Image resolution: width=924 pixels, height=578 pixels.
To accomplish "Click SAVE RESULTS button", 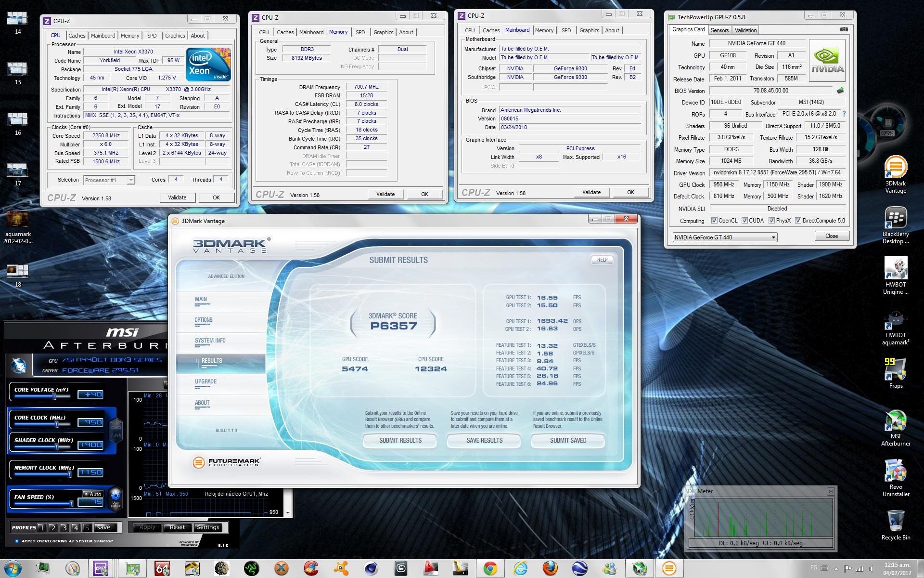I will 484,440.
